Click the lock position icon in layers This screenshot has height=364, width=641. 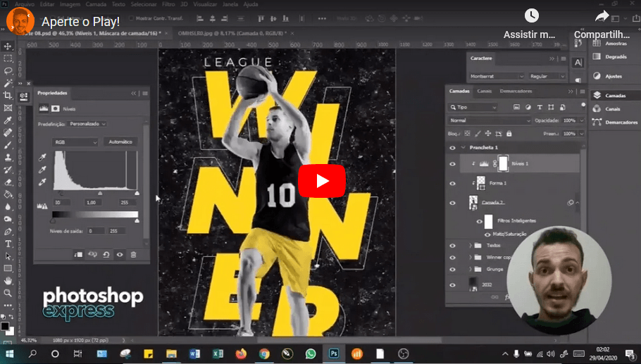tap(487, 134)
